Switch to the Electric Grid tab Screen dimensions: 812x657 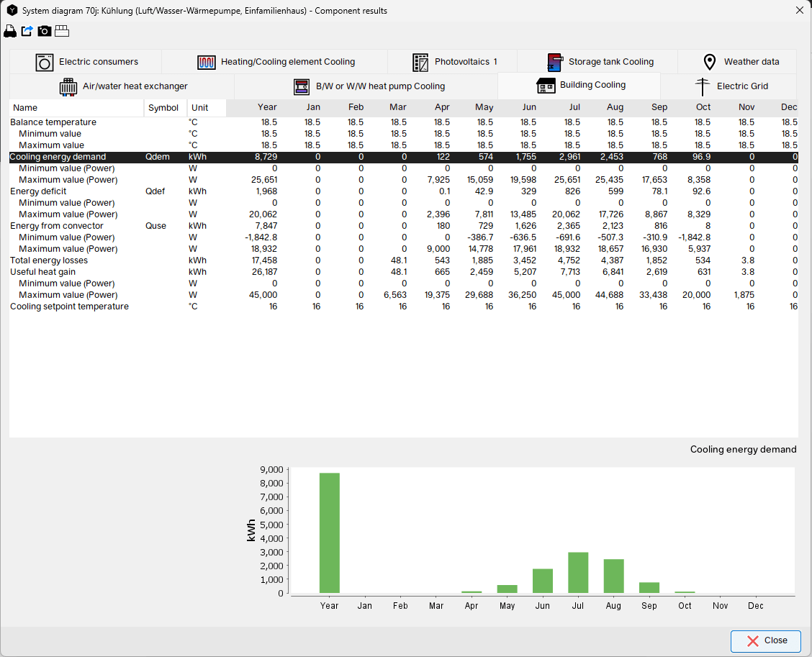point(740,86)
